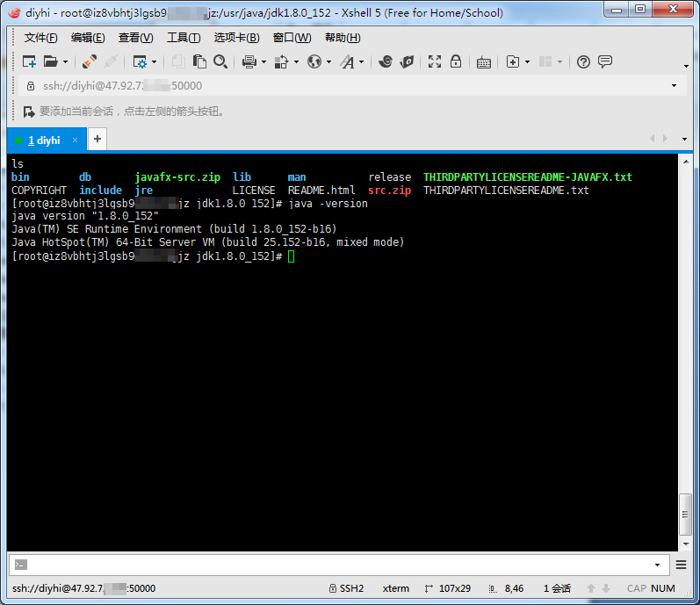Open the 选项卡(B) menu
Image resolution: width=700 pixels, height=605 pixels.
tap(236, 38)
